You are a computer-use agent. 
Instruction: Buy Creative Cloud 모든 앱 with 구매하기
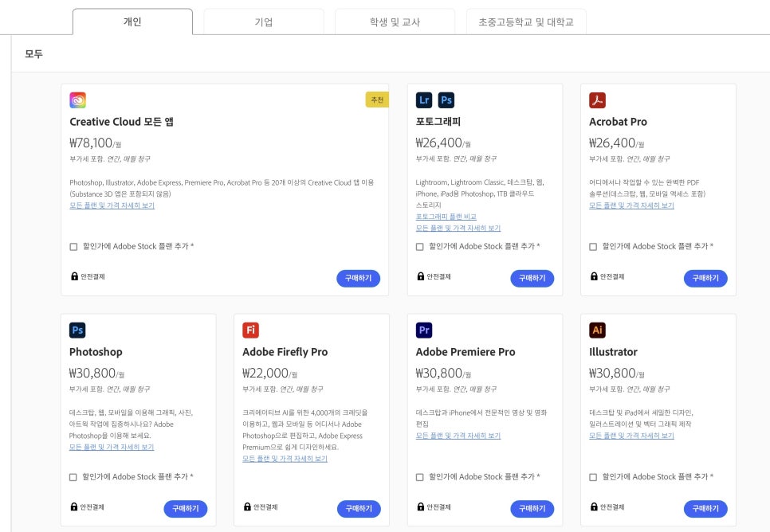coord(359,278)
